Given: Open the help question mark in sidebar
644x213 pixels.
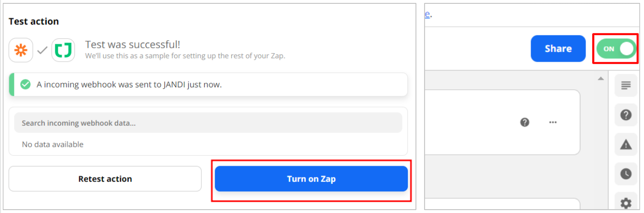Looking at the screenshot, I should point(626,115).
